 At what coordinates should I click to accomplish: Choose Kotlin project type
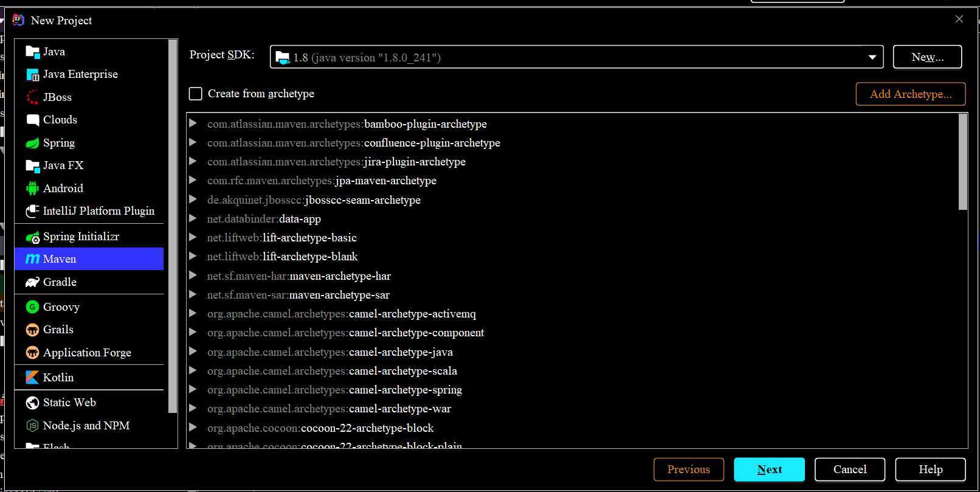coord(89,378)
